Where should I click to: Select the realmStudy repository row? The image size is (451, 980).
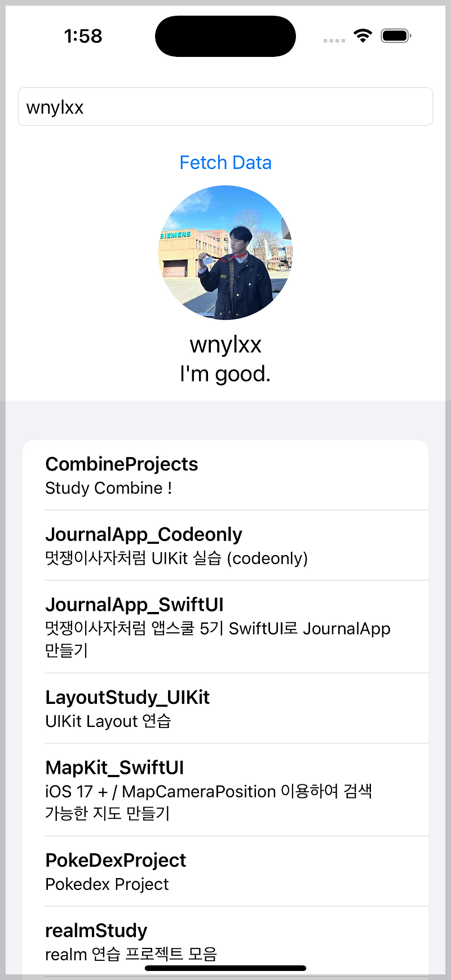click(225, 941)
